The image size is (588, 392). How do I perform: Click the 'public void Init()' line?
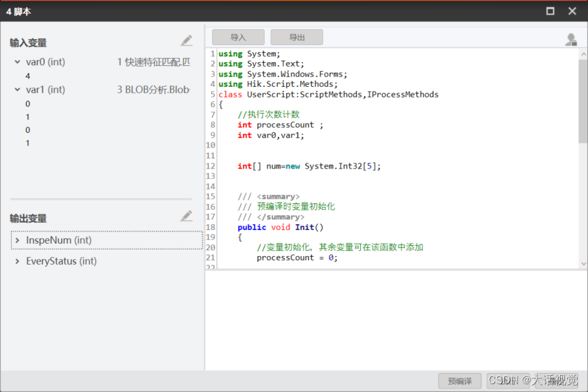[280, 227]
